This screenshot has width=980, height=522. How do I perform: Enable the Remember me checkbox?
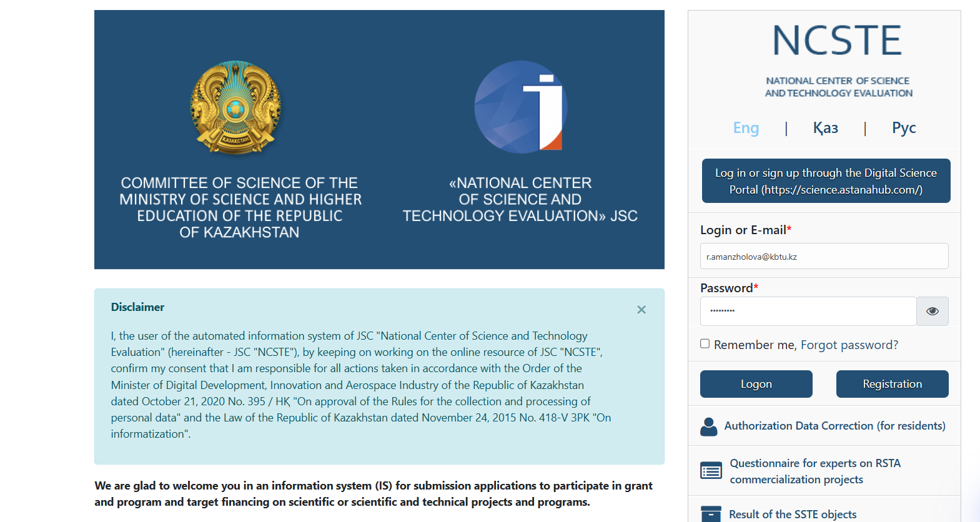705,344
